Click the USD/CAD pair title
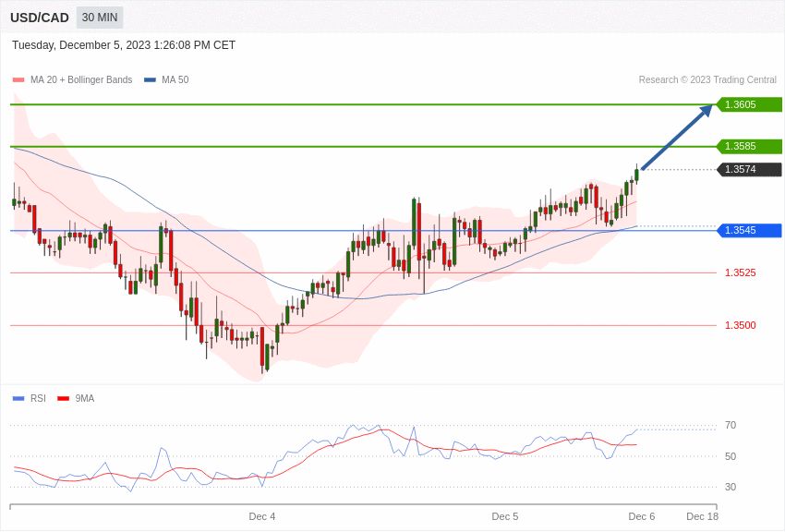Screen dimensions: 785x532 (40, 18)
